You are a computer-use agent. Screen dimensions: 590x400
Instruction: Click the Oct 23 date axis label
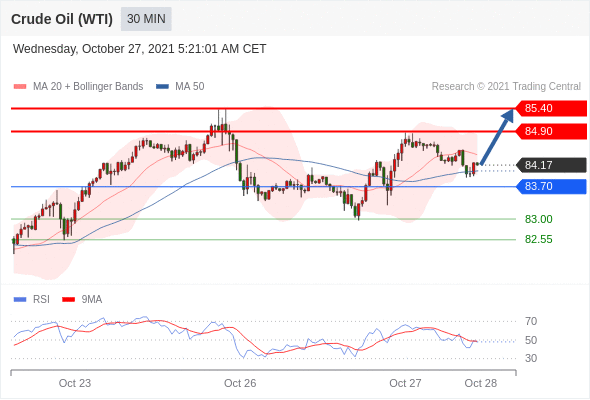(x=75, y=383)
